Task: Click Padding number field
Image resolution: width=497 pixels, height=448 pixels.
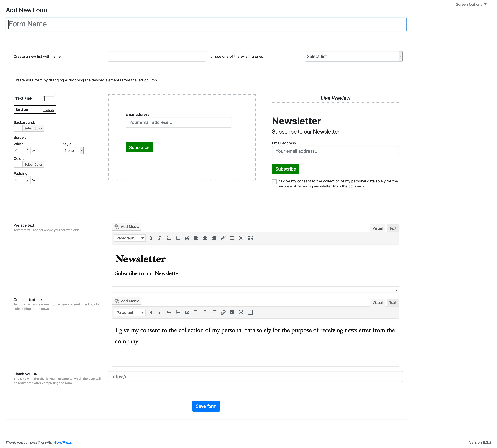Action: click(22, 180)
